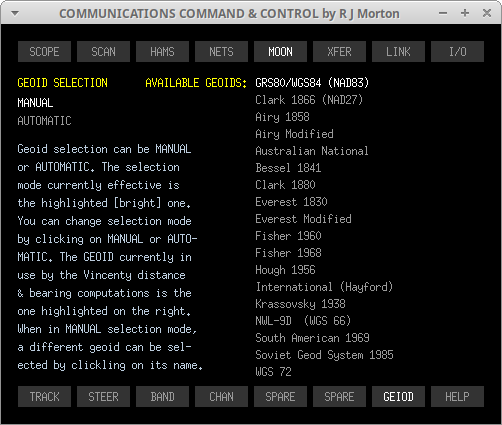The height and width of the screenshot is (425, 502).
Task: Choose the Everest 1830 geoid
Action: tap(291, 202)
